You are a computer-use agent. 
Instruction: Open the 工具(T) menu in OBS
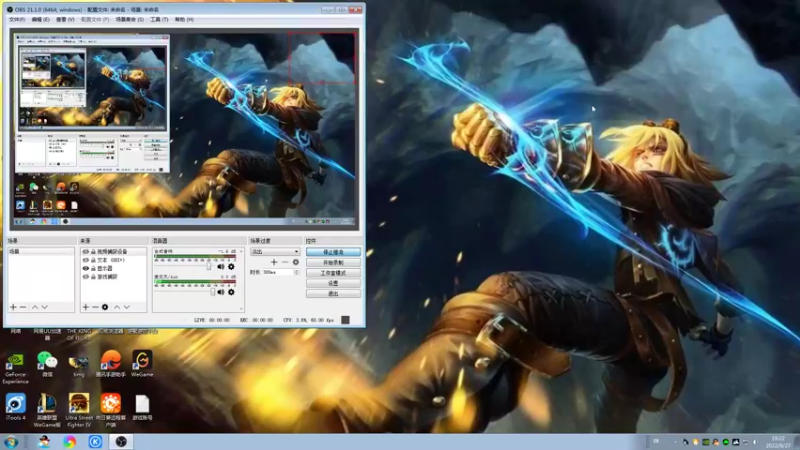pyautogui.click(x=159, y=19)
